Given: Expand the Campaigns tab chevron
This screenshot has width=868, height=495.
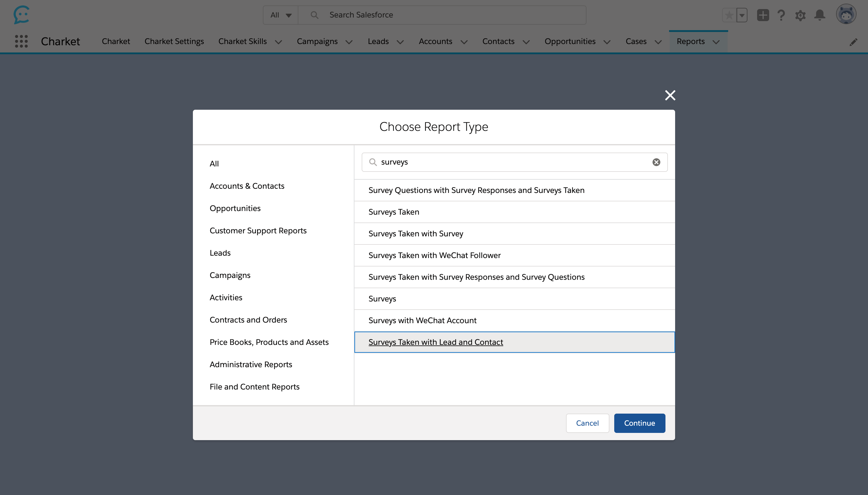Looking at the screenshot, I should coord(349,42).
